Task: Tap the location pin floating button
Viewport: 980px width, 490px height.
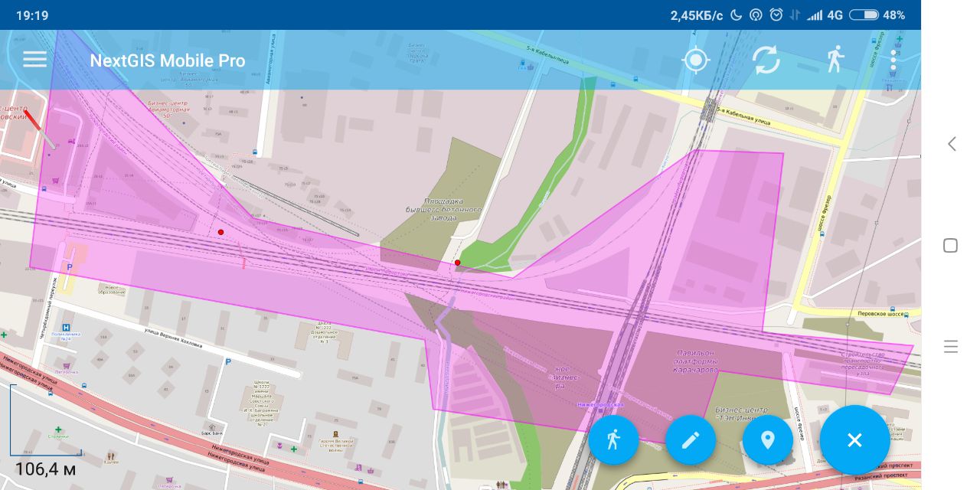Action: coord(768,439)
